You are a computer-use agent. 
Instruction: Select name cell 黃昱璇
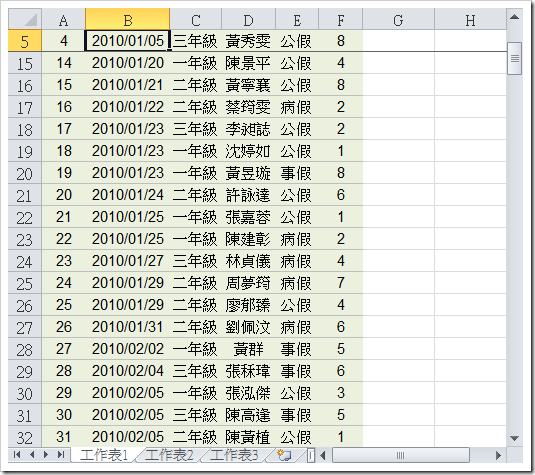(x=248, y=173)
